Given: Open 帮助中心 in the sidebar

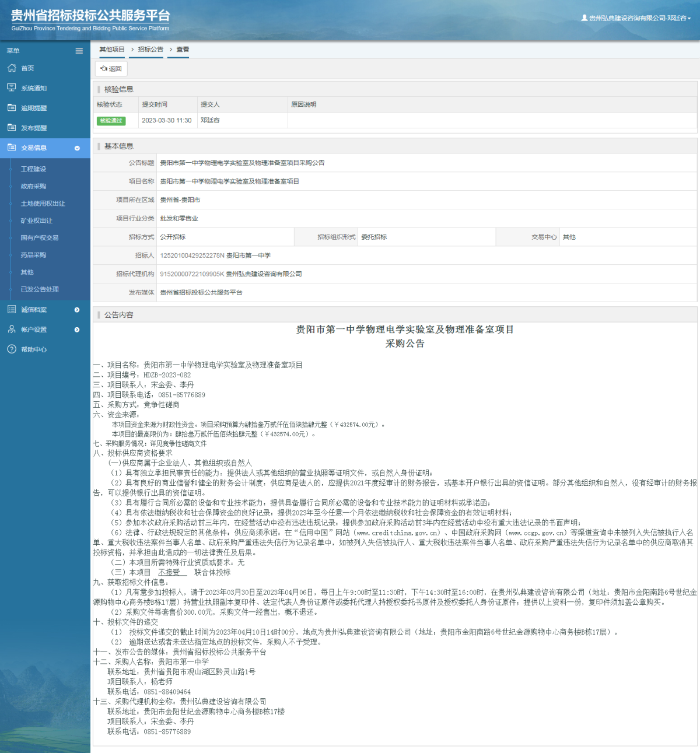Looking at the screenshot, I should tap(34, 349).
